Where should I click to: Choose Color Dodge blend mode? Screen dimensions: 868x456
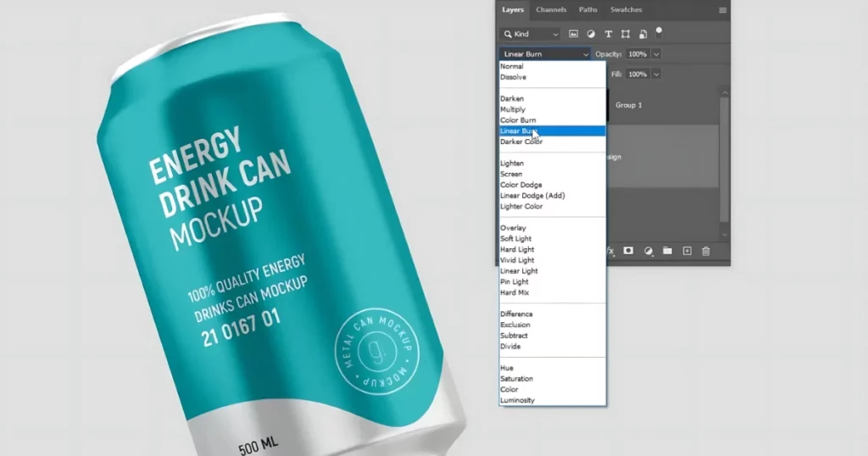point(553,185)
